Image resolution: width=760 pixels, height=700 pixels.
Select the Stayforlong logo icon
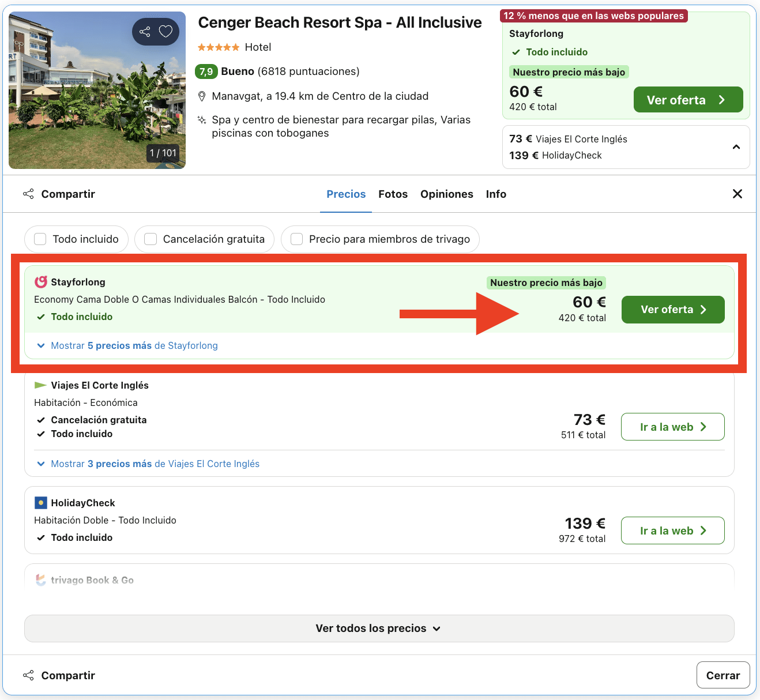click(x=41, y=282)
